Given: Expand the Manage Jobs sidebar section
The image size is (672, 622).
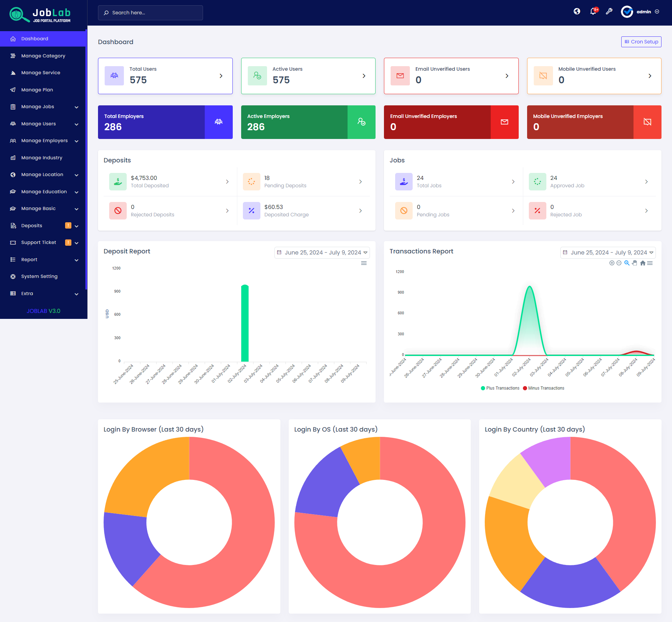Looking at the screenshot, I should (76, 107).
